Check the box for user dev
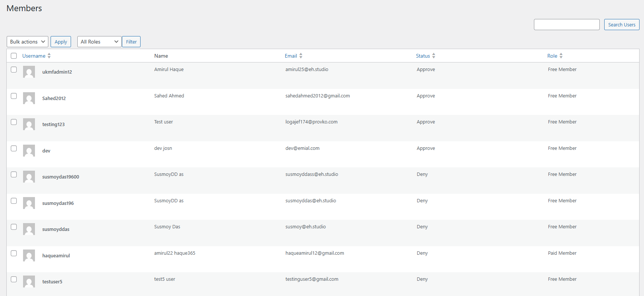Screen dimensions: 644x296 14,148
